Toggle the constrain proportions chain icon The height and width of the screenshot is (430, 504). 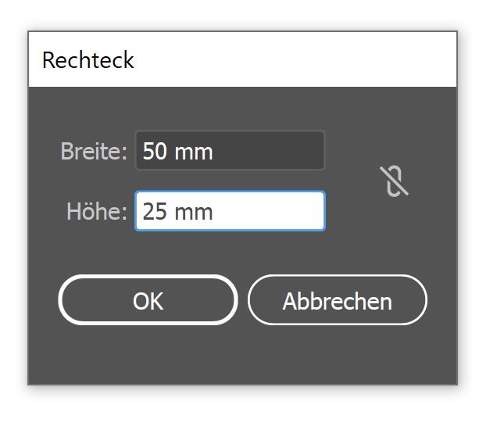click(x=394, y=181)
